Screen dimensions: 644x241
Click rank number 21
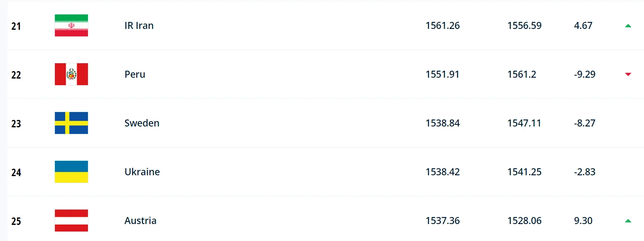16,26
